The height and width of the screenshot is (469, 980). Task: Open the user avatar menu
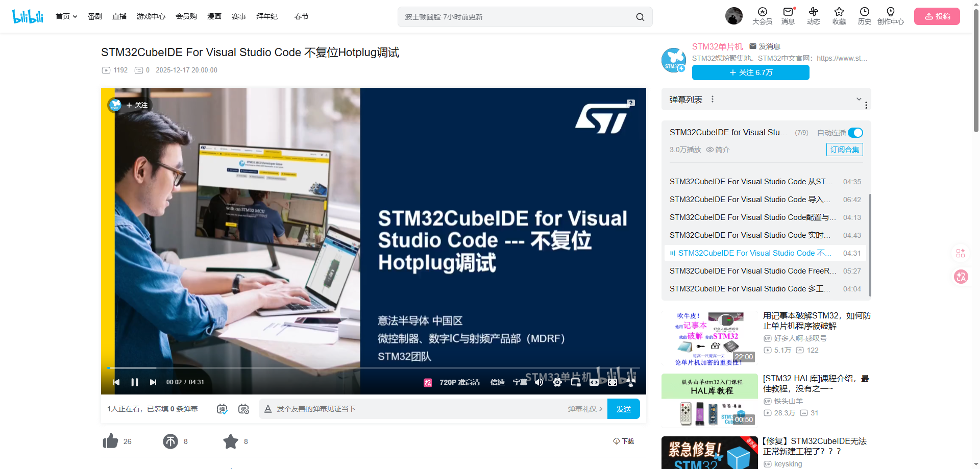tap(734, 16)
